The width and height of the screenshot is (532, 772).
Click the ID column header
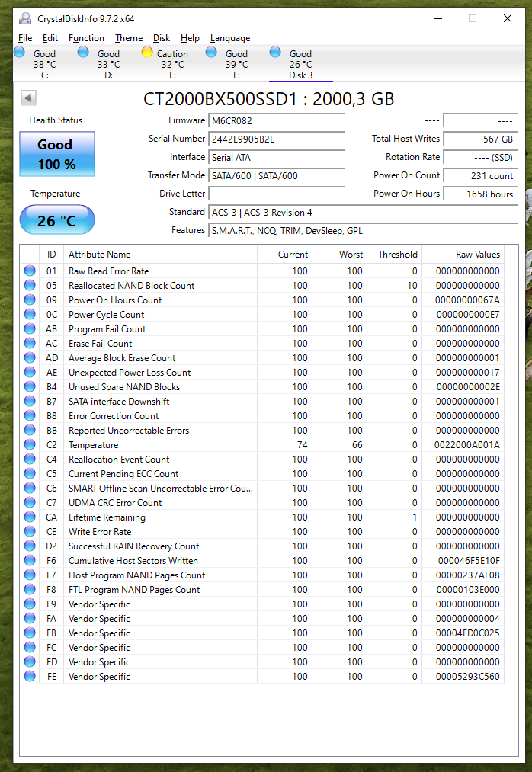(x=51, y=255)
